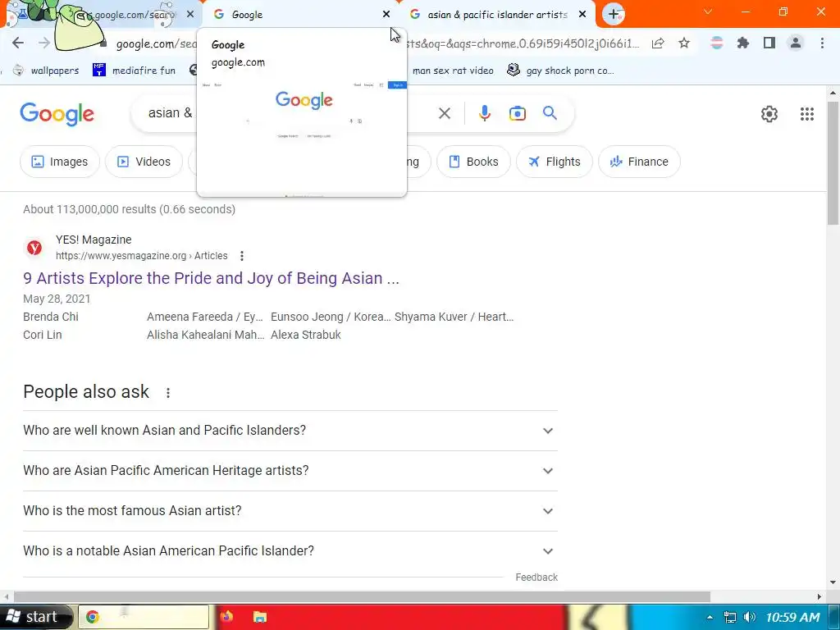Image resolution: width=840 pixels, height=630 pixels.
Task: Click the horizontal scrollbar at page bottom
Action: tap(362, 597)
